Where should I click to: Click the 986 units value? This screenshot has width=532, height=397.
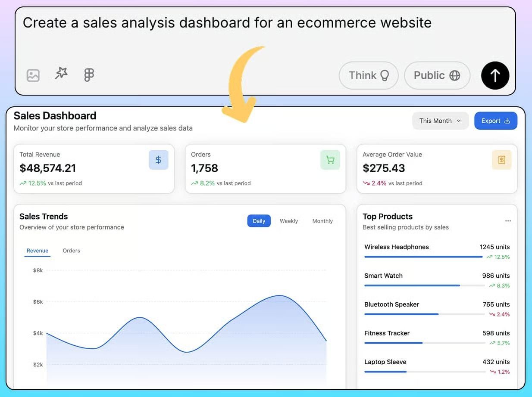point(496,276)
